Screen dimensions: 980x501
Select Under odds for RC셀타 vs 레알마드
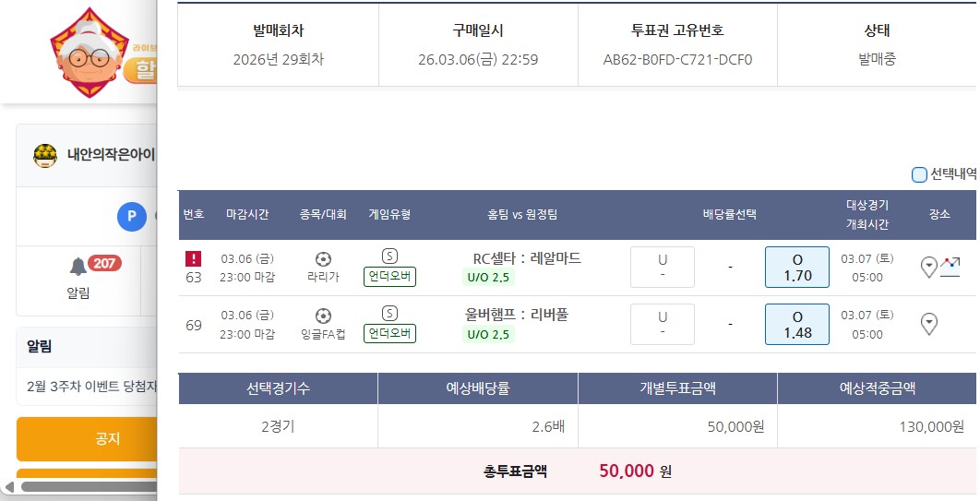pyautogui.click(x=662, y=267)
